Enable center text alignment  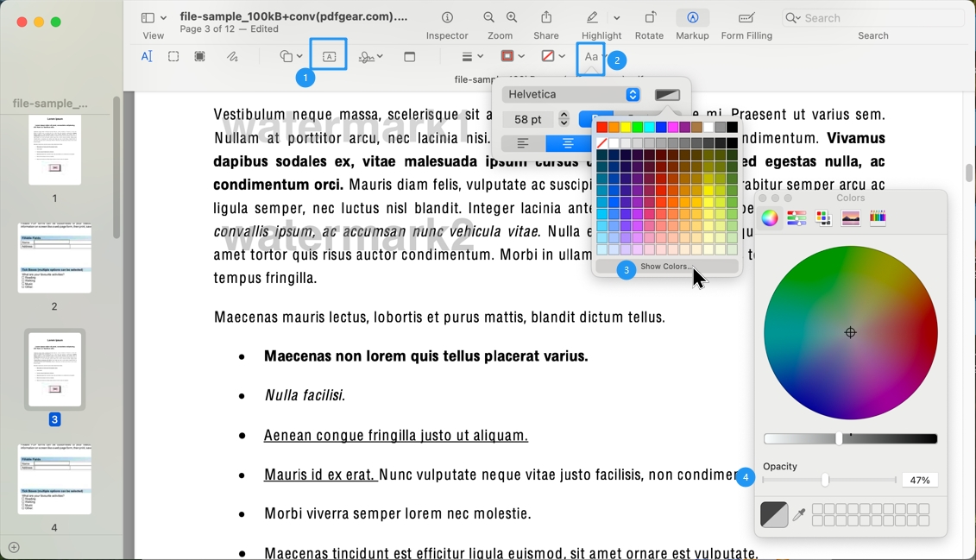coord(569,143)
